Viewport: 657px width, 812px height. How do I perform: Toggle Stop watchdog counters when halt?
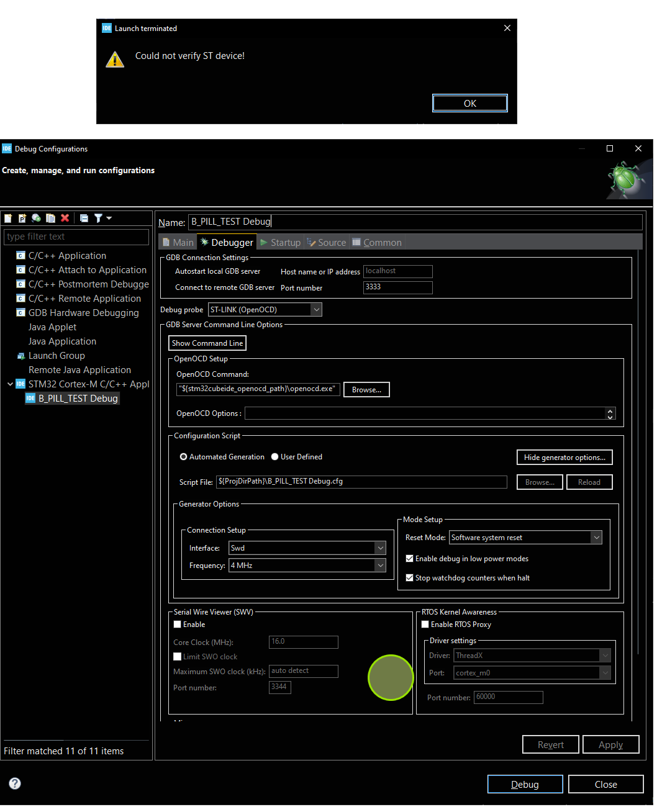409,578
